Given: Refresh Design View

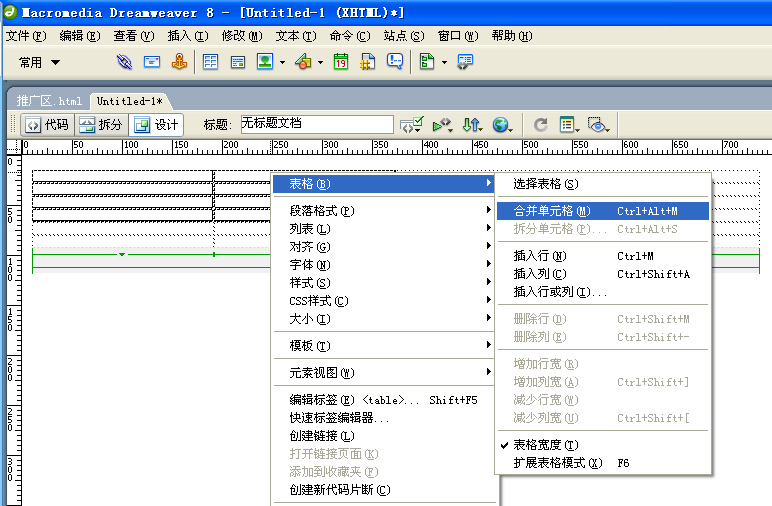Looking at the screenshot, I should tap(541, 125).
